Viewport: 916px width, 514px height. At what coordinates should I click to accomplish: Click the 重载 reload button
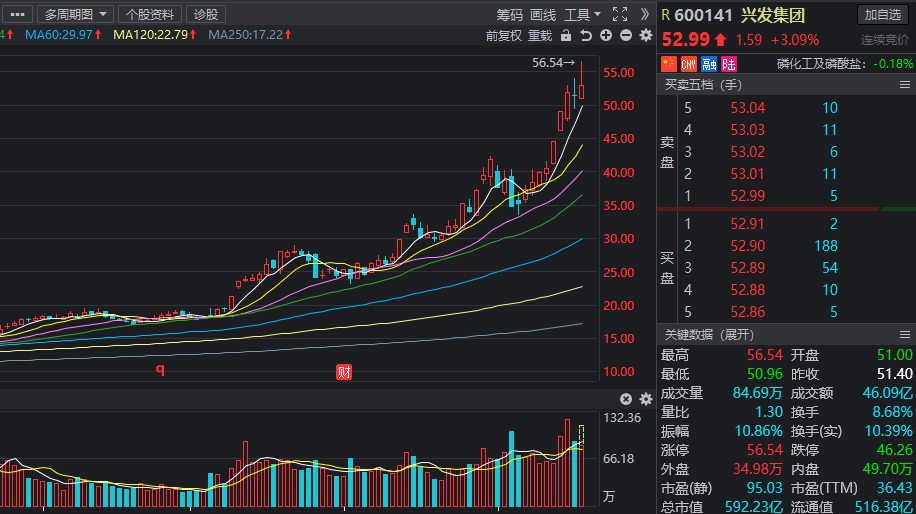540,36
